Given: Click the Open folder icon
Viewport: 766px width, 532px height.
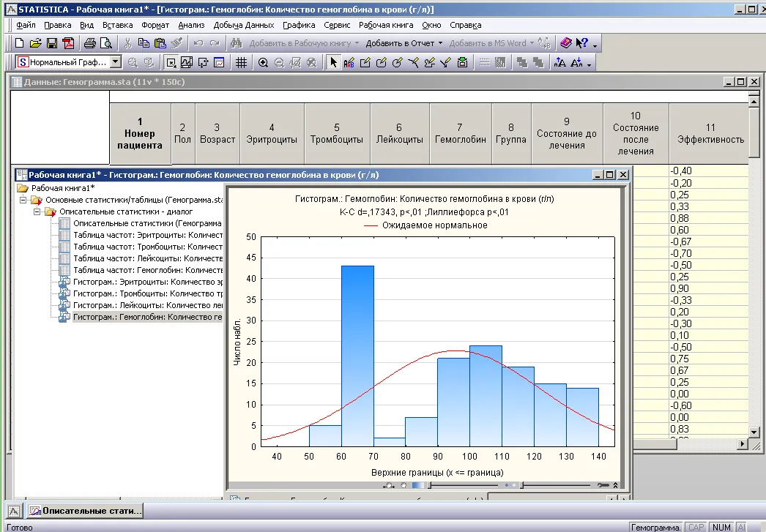Looking at the screenshot, I should click(36, 43).
